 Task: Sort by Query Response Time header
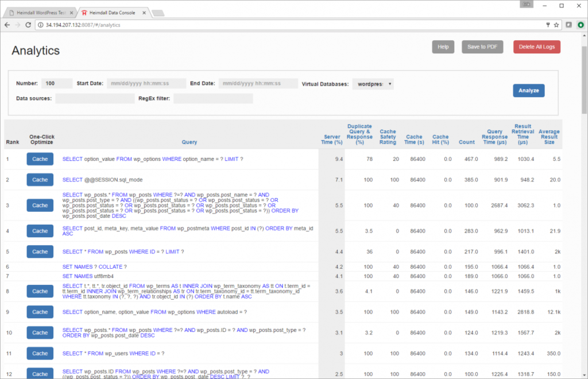(494, 137)
